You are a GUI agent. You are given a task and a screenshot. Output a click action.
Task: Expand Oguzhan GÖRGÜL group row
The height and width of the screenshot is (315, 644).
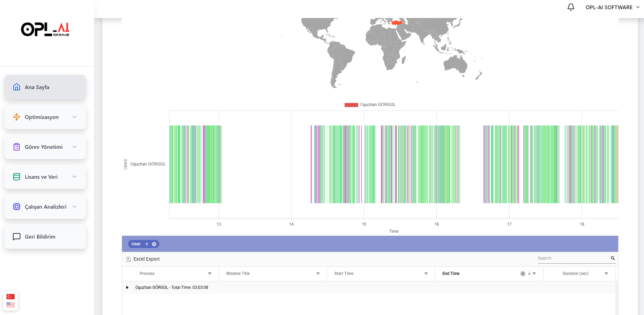tap(127, 287)
